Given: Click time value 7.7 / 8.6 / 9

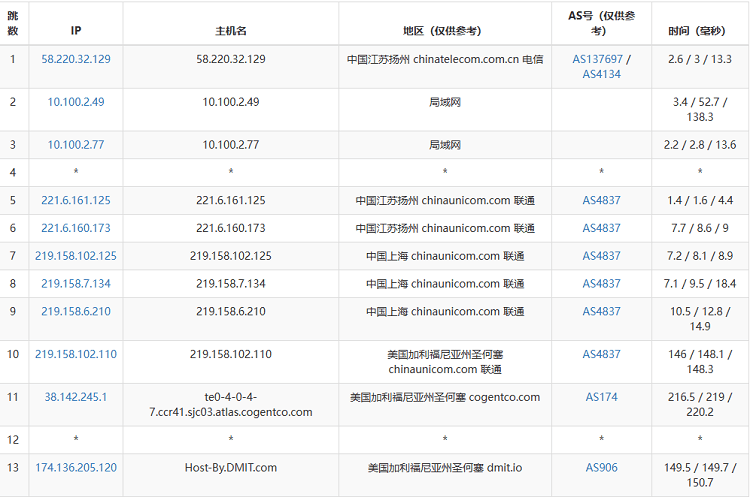Looking at the screenshot, I should [x=700, y=228].
